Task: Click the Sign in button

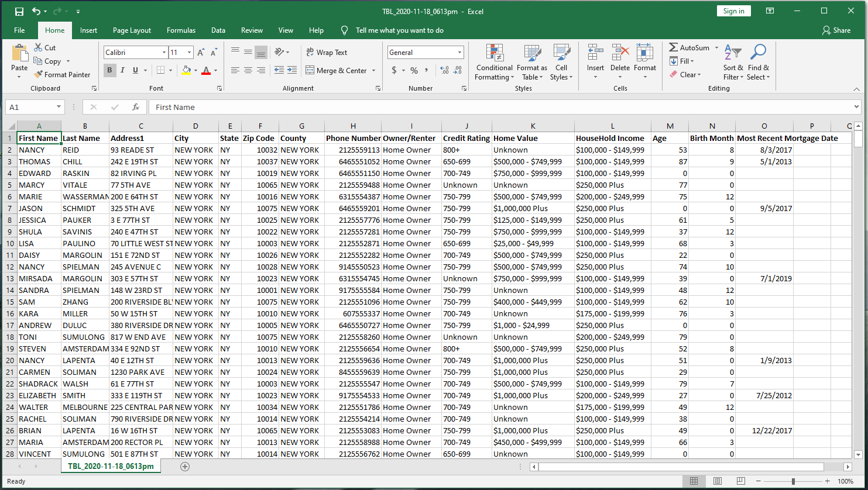Action: pyautogui.click(x=733, y=11)
